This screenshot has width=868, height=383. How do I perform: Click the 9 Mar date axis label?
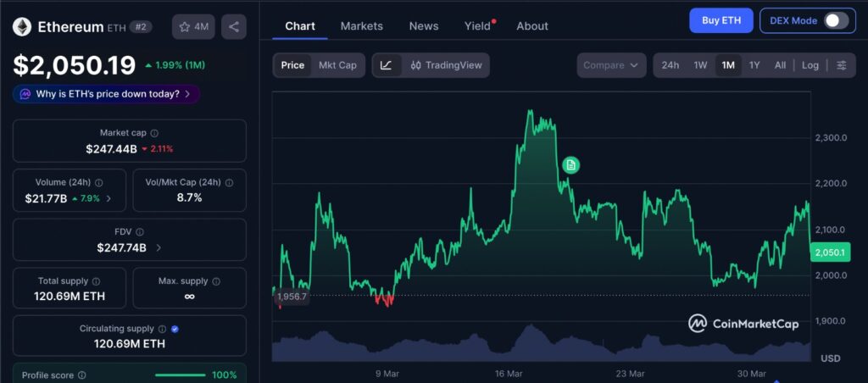tap(387, 374)
